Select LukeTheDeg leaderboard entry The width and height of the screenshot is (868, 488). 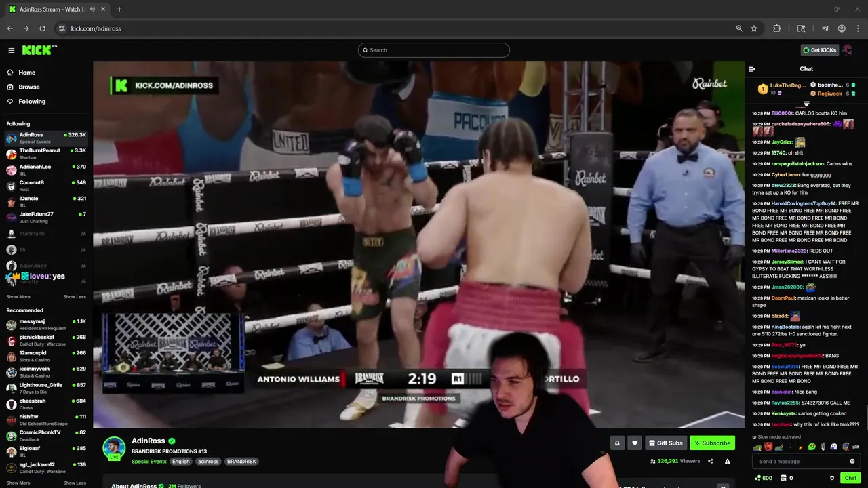point(783,89)
